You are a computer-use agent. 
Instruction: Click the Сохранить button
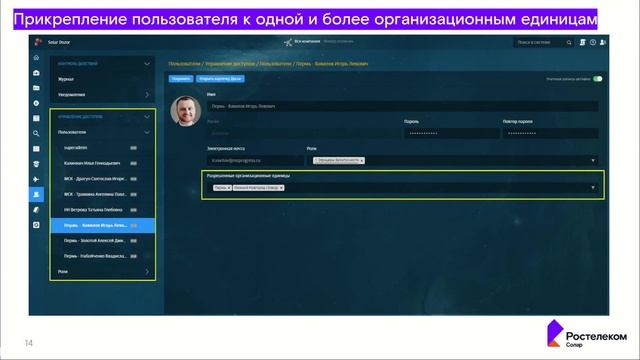tap(181, 79)
